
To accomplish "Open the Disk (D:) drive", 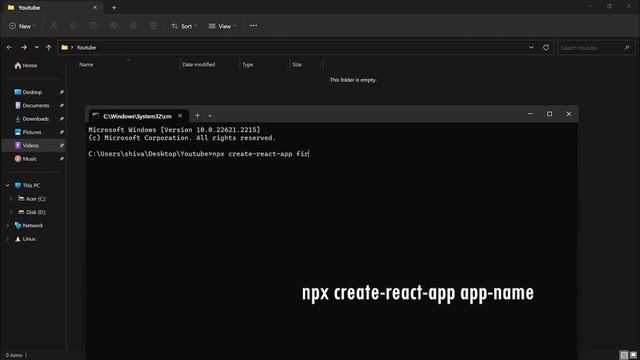I will pyautogui.click(x=32, y=212).
